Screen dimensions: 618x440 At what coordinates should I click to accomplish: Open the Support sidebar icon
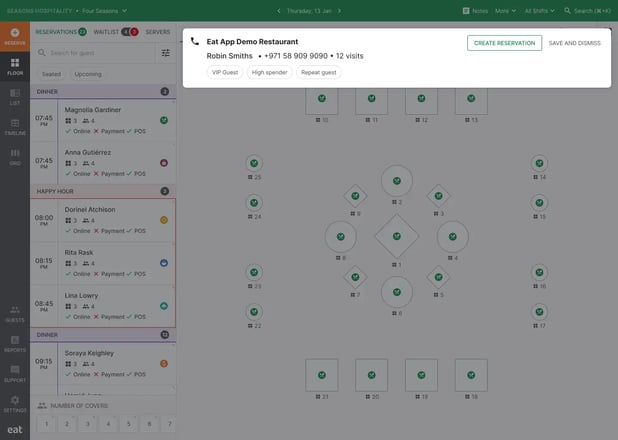[15, 369]
